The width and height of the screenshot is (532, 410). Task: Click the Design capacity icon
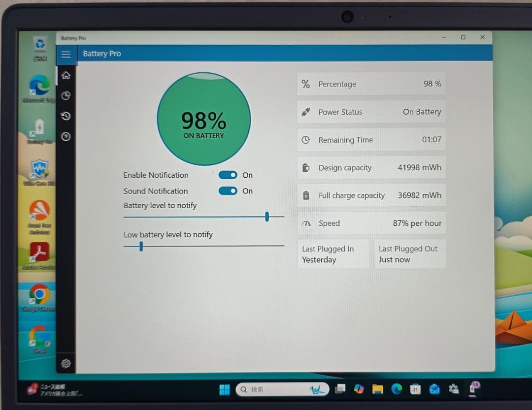point(306,167)
